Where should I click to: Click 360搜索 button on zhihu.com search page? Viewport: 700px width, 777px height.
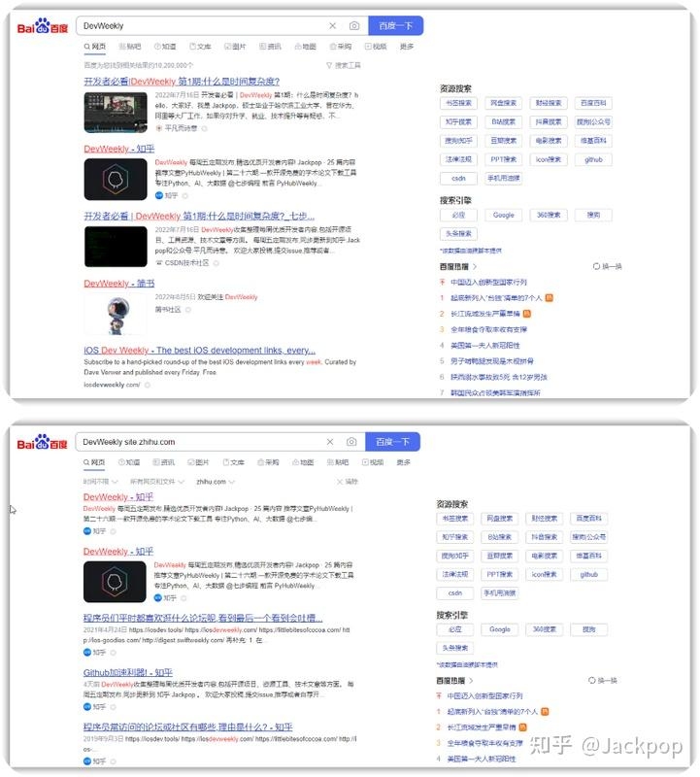click(545, 629)
